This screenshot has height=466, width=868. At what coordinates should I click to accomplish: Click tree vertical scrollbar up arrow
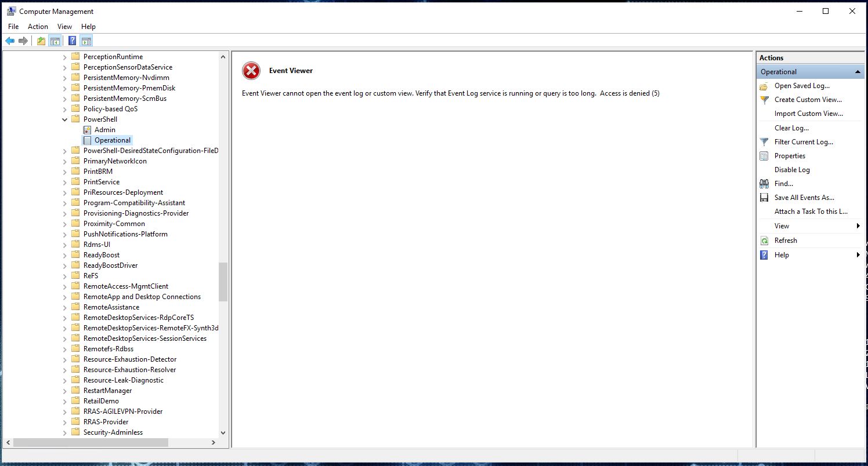[223, 57]
